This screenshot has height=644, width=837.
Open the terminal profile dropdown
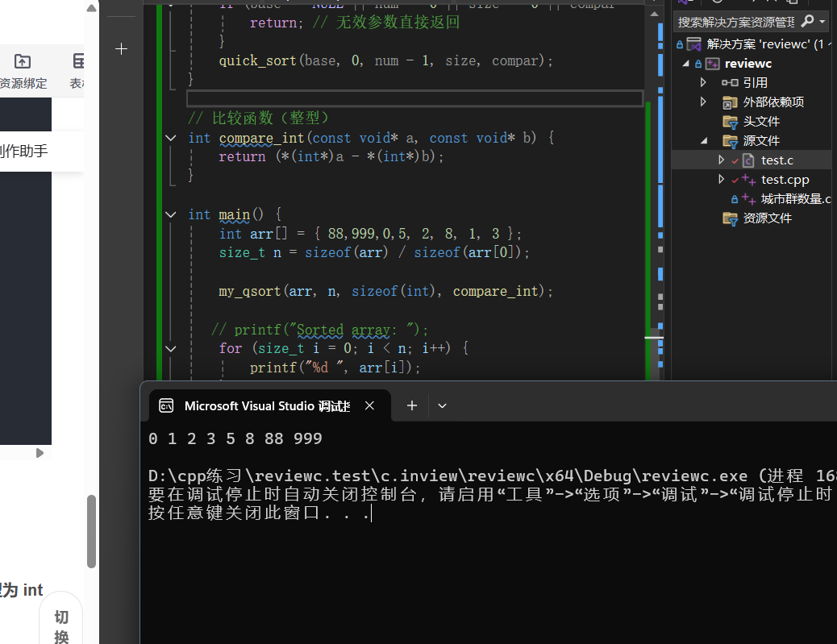click(x=442, y=406)
